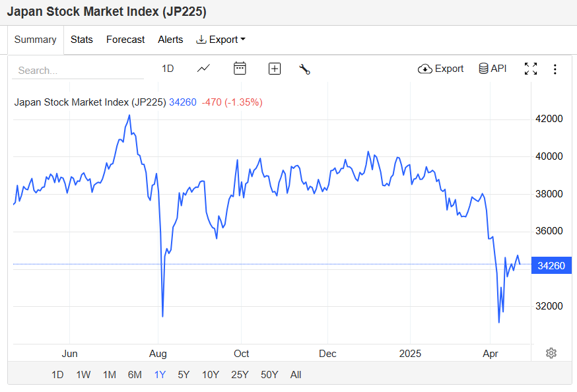Expand the Export dropdown in tab bar
The image size is (577, 392).
[221, 40]
